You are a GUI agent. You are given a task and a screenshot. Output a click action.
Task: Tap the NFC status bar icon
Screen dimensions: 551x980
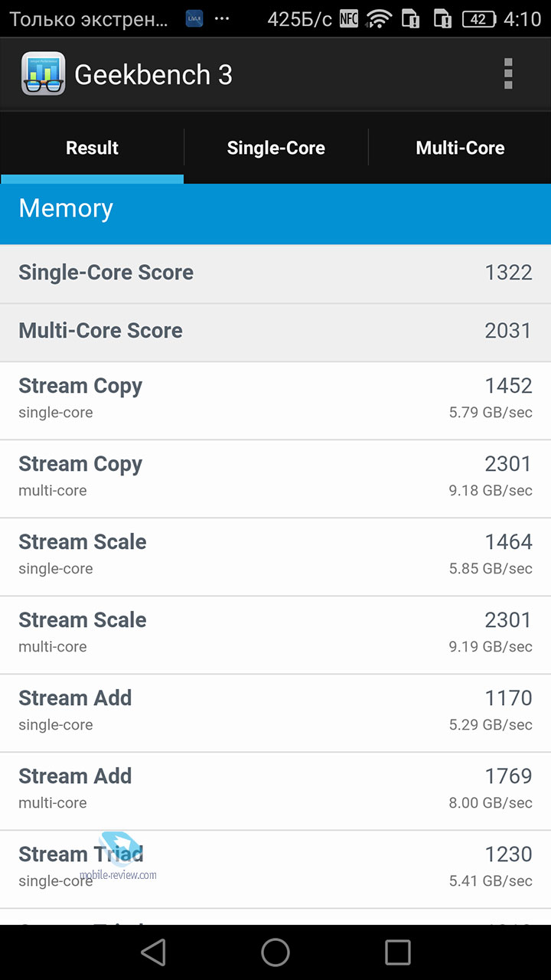(349, 18)
